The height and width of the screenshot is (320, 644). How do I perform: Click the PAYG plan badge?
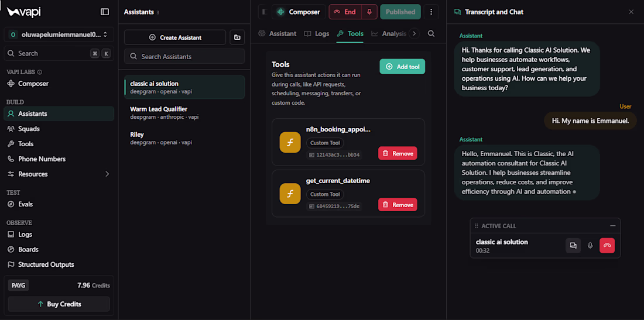click(18, 285)
